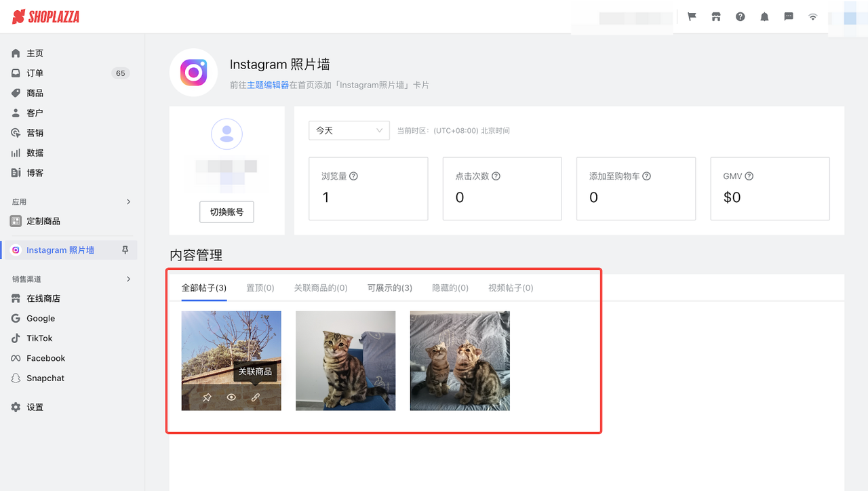Follow the 主题编辑器 link
Viewport: 868px width, 491px height.
pyautogui.click(x=268, y=85)
